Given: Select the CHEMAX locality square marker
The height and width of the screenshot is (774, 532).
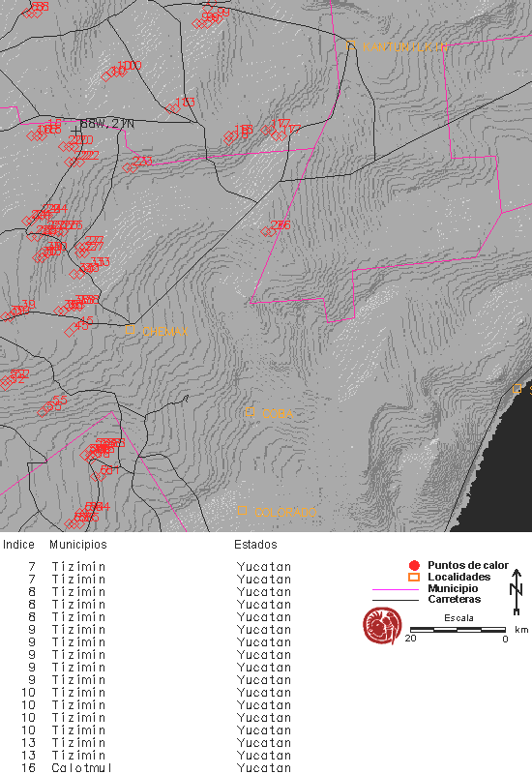Looking at the screenshot, I should 130,329.
